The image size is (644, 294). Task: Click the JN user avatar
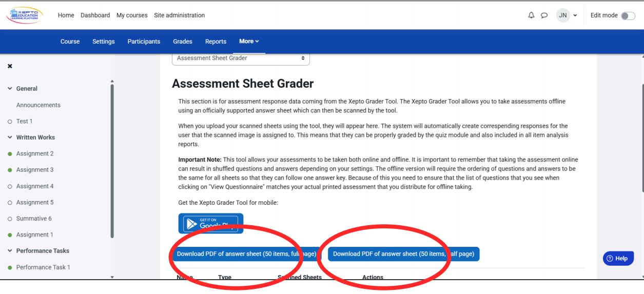563,15
